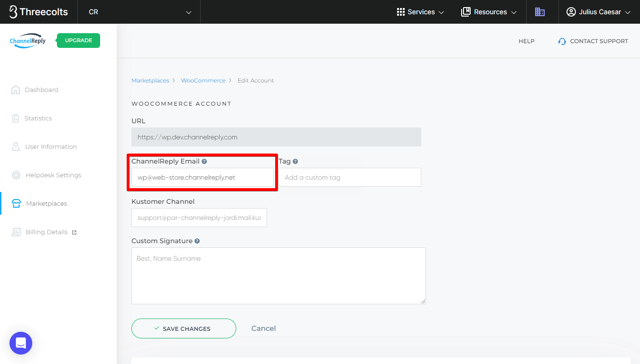Click the Edit Account breadcrumb text
Image resolution: width=640 pixels, height=364 pixels.
[x=256, y=81]
